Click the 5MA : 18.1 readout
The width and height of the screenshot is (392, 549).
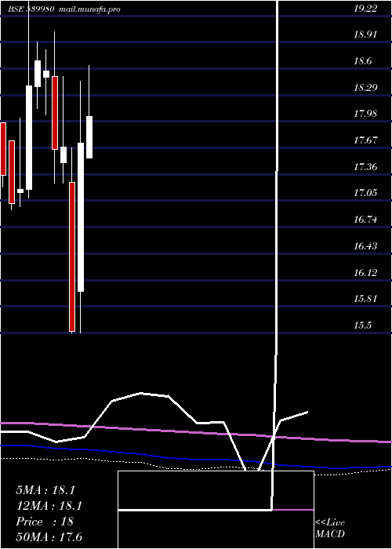pyautogui.click(x=45, y=490)
